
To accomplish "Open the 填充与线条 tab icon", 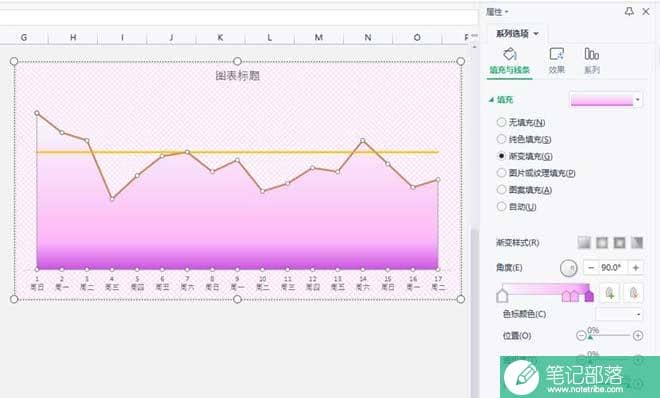I will pyautogui.click(x=510, y=55).
